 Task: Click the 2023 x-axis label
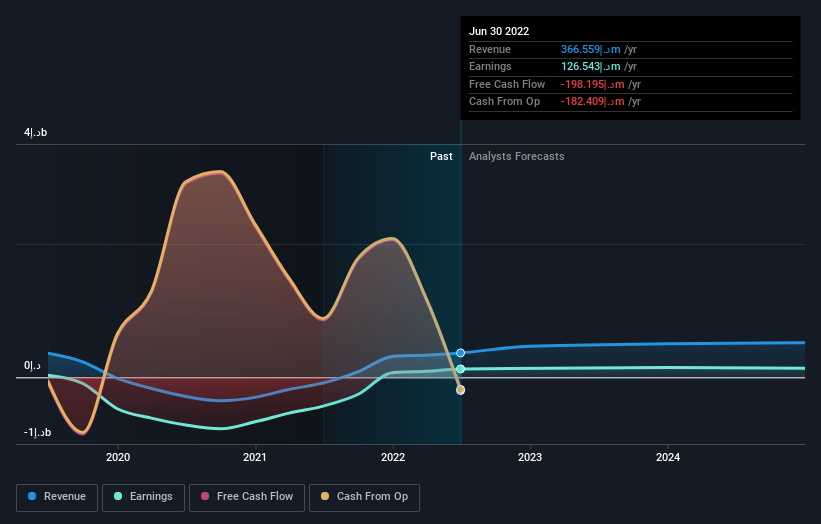530,457
